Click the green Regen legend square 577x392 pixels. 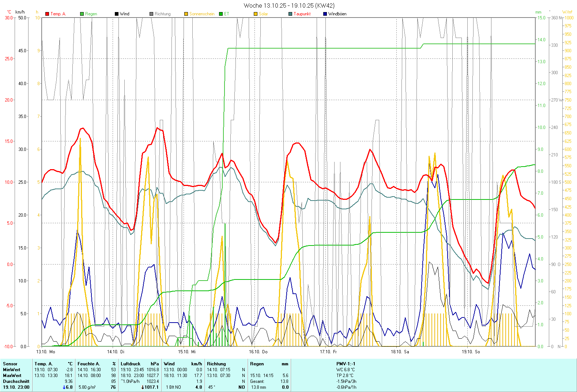click(x=82, y=14)
